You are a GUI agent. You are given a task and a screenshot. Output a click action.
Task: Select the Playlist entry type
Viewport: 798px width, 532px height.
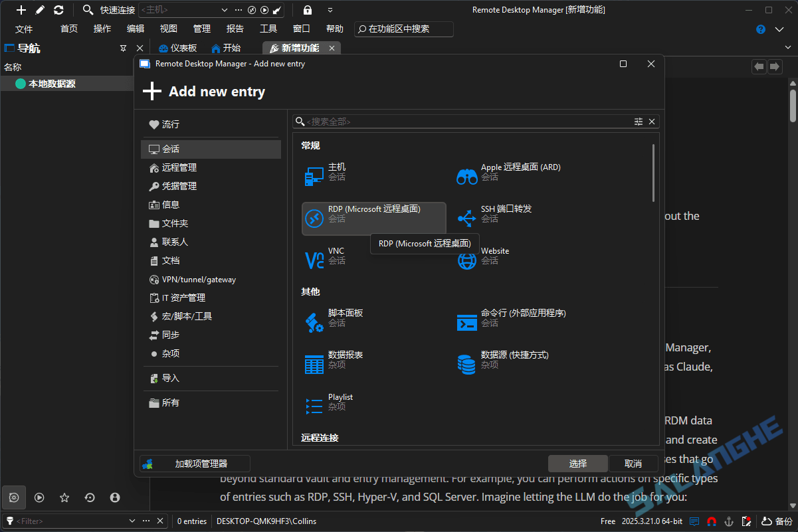(340, 401)
